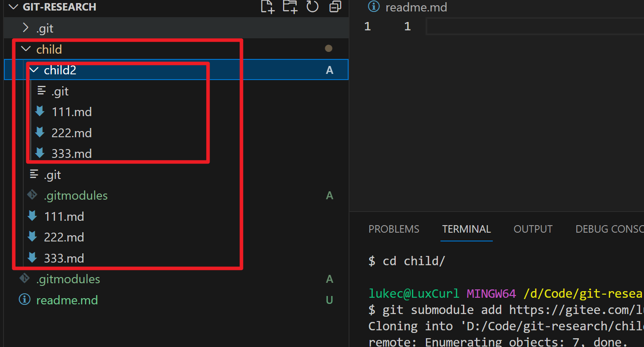Click the New File icon in explorer header
Image resolution: width=644 pixels, height=347 pixels.
[267, 7]
